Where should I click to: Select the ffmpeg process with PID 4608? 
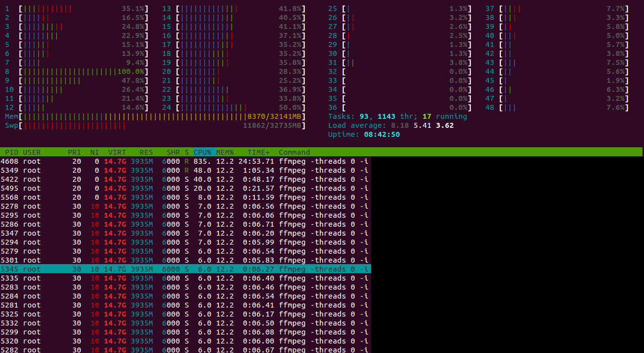click(185, 161)
